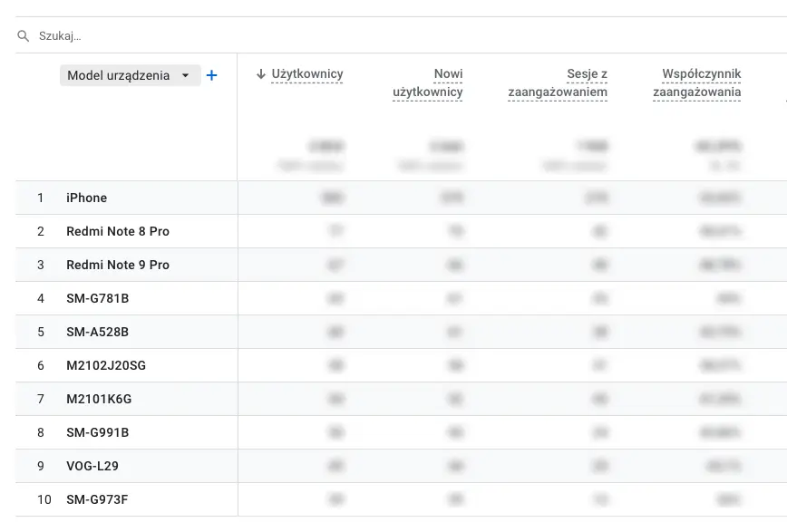787x532 pixels.
Task: Sort by Użytkownicy column header
Action: point(307,74)
